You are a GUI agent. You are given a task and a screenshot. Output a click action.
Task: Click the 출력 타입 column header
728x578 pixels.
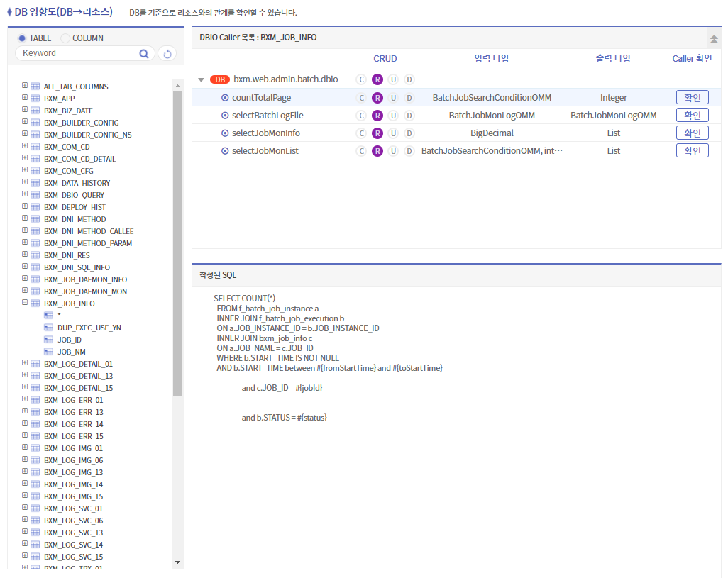coord(613,58)
